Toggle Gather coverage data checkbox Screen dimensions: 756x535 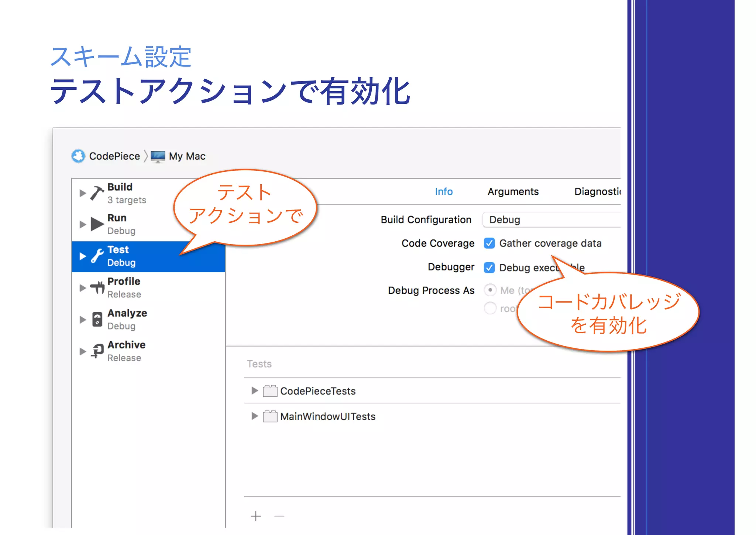[489, 243]
